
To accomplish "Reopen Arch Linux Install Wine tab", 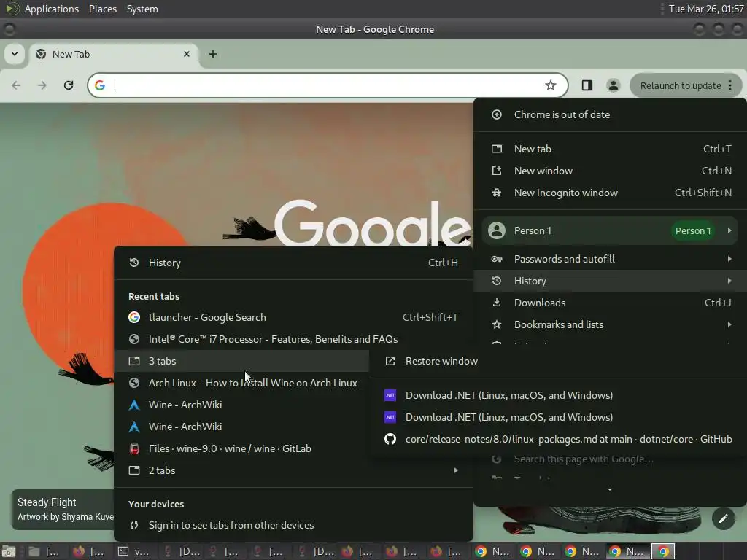I will 242,383.
